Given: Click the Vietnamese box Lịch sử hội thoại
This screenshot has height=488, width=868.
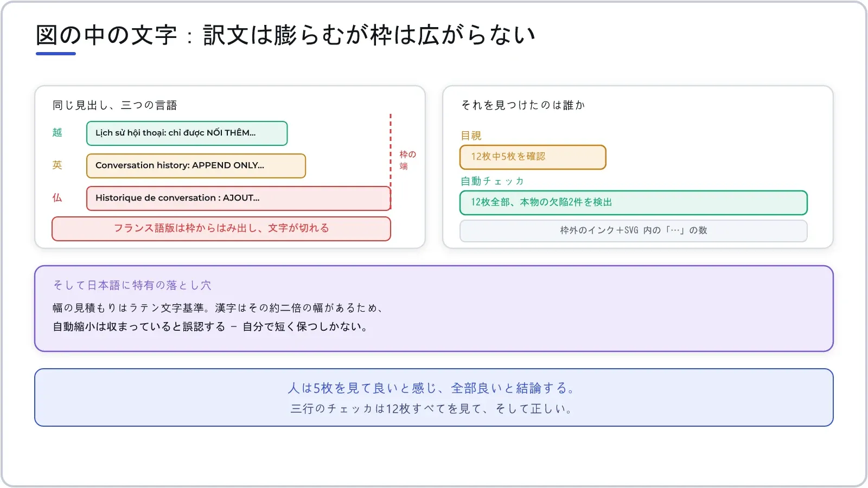Looking at the screenshot, I should click(187, 133).
